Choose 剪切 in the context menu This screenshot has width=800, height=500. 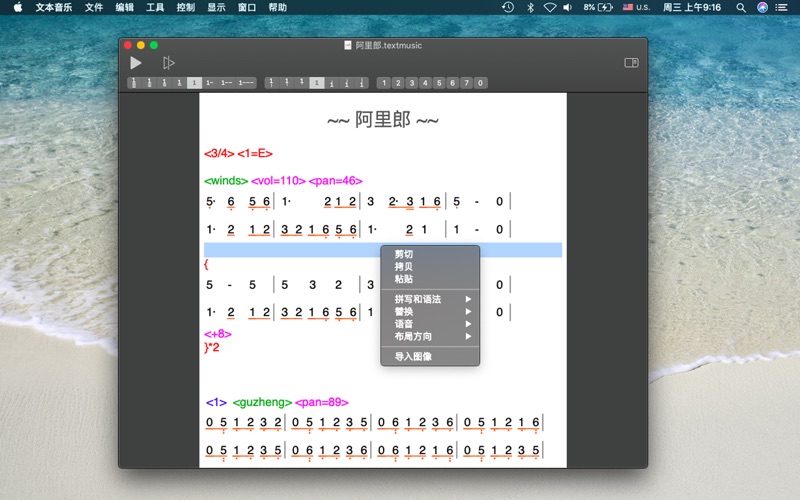(x=404, y=254)
